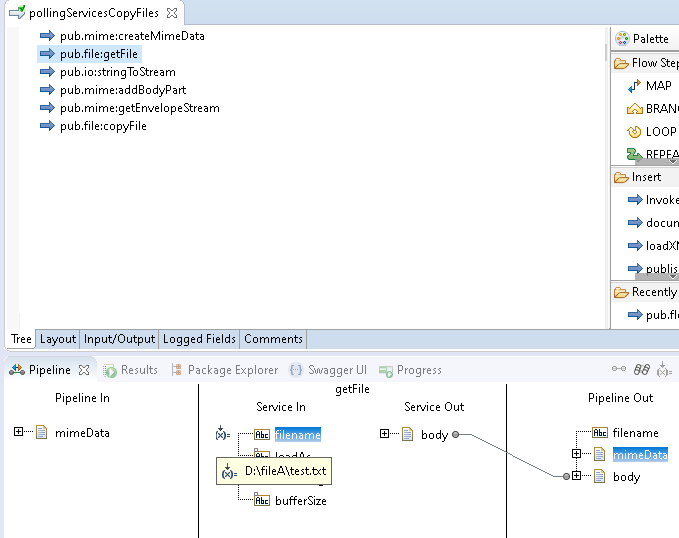
Task: Click arrow icon of pub.mime:createMimeData
Action: point(47,36)
